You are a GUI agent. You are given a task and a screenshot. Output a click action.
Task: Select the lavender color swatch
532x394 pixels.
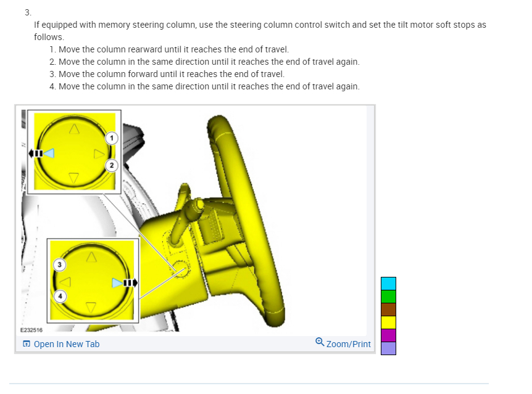point(388,348)
